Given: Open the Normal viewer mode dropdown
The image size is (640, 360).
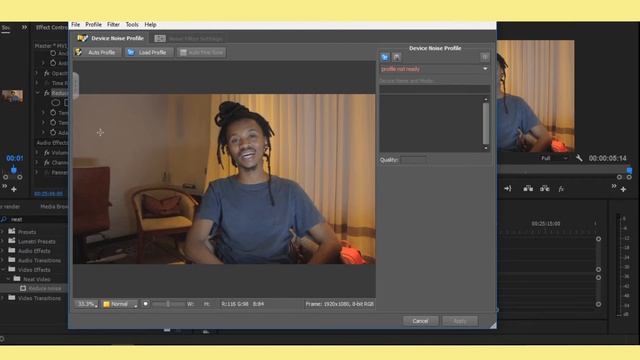Looking at the screenshot, I should point(120,304).
